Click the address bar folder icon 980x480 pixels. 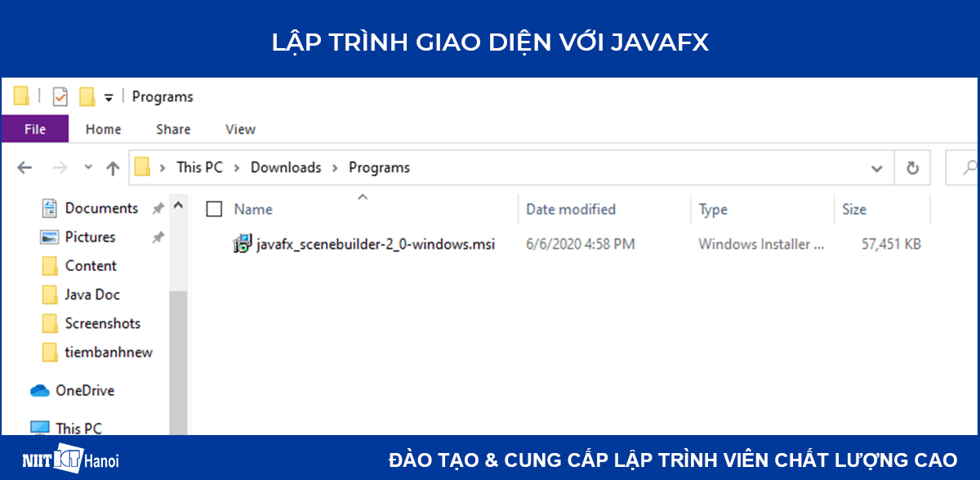143,167
